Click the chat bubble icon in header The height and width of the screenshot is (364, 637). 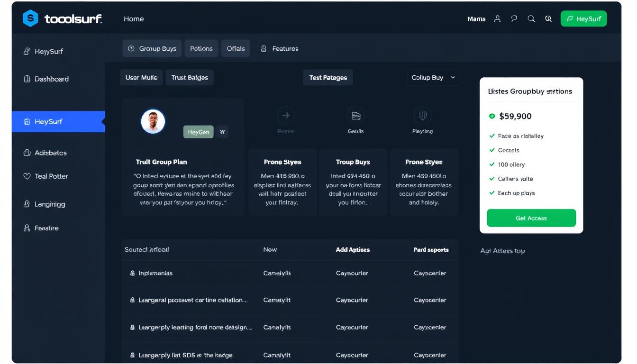click(514, 19)
